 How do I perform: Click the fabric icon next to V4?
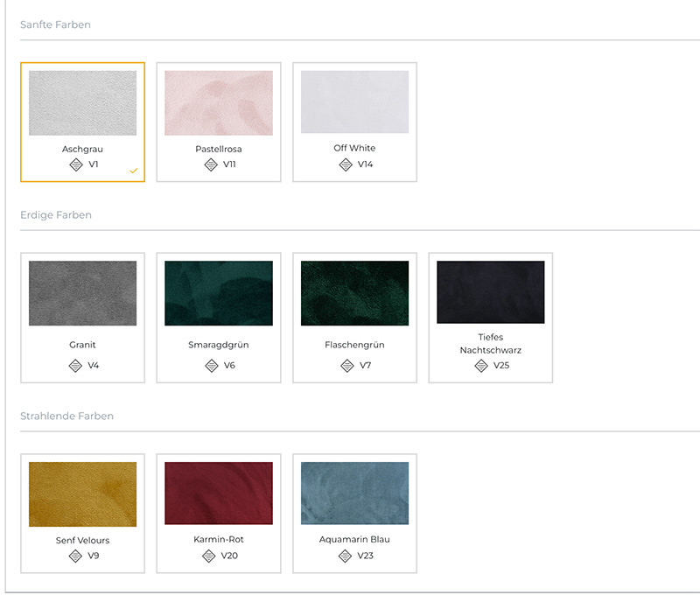[75, 366]
